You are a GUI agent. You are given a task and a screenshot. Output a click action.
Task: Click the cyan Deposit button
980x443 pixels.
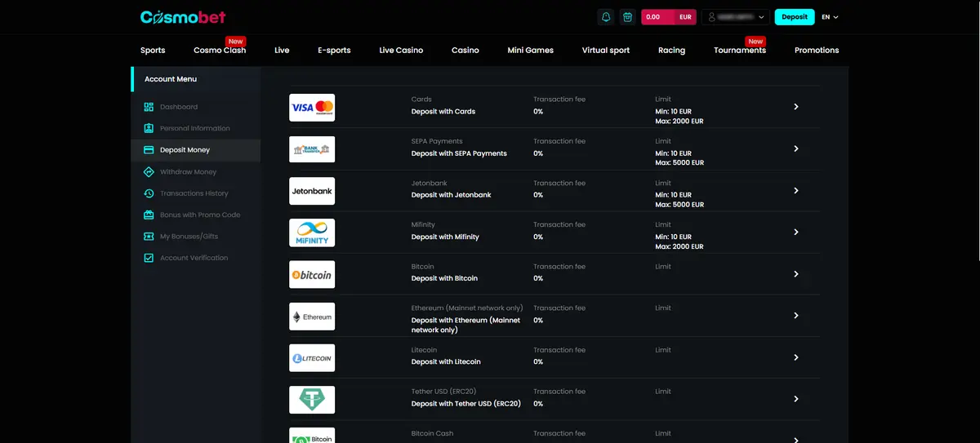pyautogui.click(x=795, y=16)
